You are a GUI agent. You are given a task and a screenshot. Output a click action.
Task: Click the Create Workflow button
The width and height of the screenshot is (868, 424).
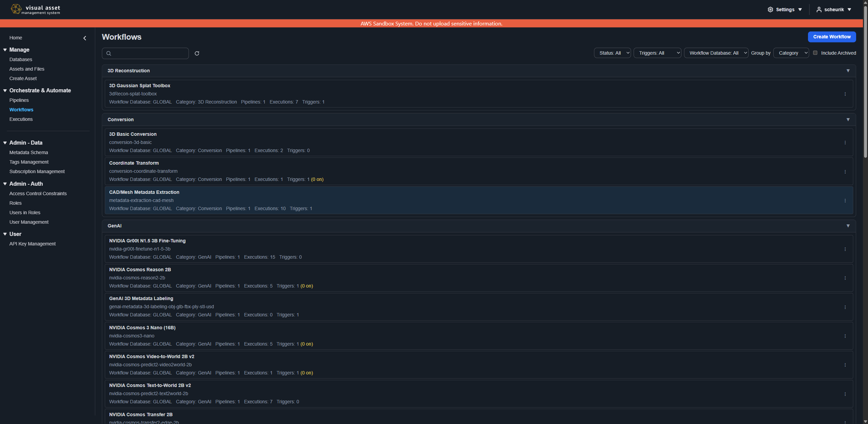832,37
